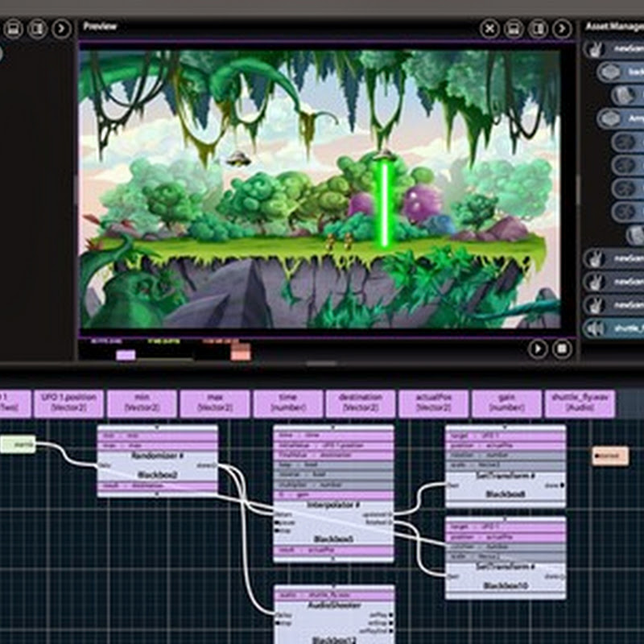
Task: Click the salmon stat bar below the preview
Action: tap(241, 353)
